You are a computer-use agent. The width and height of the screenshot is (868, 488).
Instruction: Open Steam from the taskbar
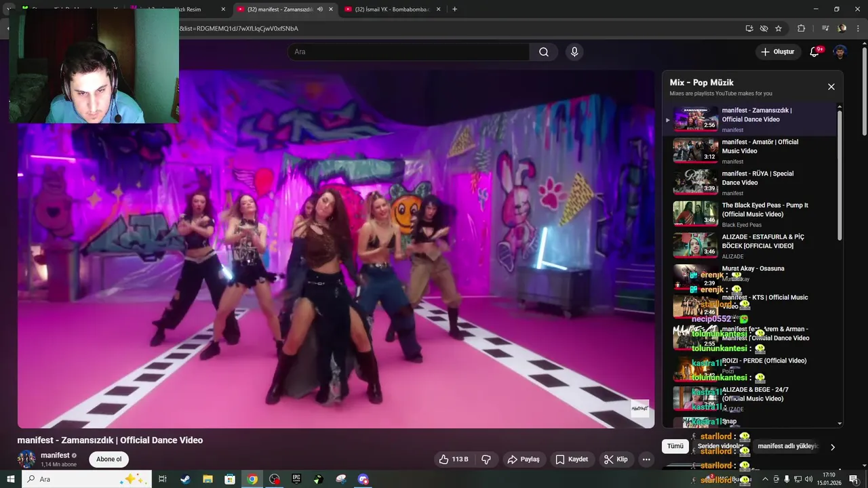[x=185, y=479]
